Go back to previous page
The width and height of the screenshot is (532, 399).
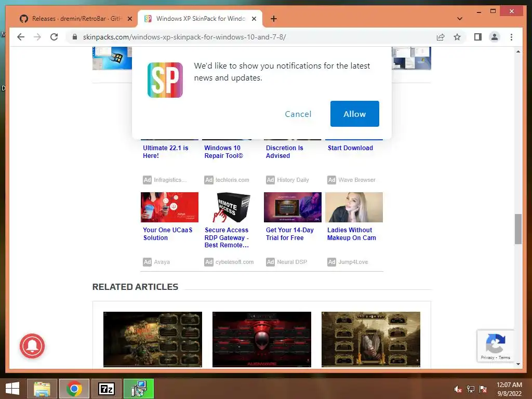click(21, 37)
